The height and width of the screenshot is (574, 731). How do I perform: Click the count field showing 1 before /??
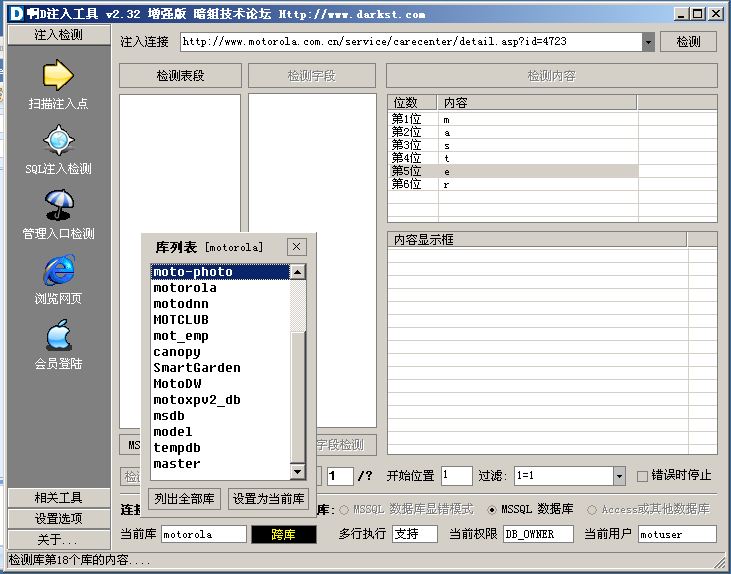tap(340, 476)
